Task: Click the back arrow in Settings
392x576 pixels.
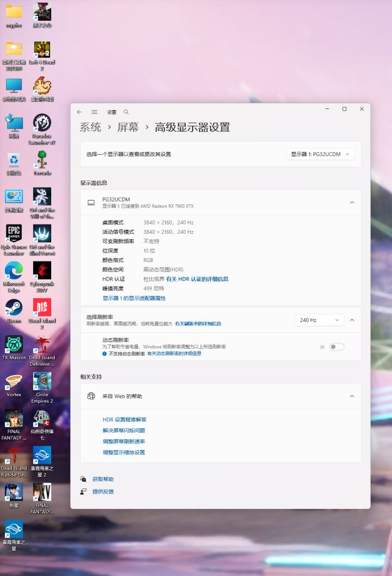Action: 79,112
